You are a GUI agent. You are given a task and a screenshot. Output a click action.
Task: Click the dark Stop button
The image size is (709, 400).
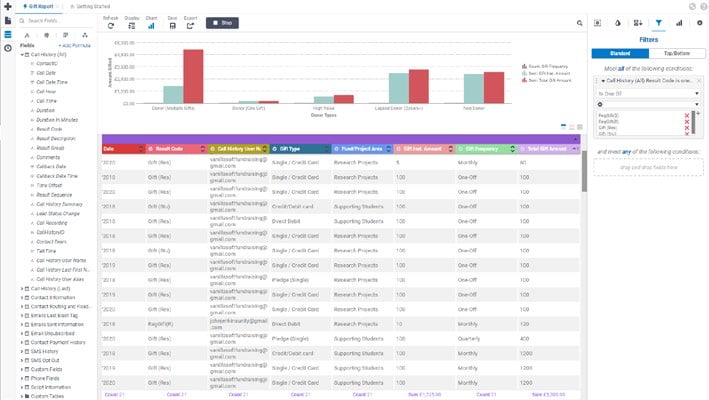[222, 23]
